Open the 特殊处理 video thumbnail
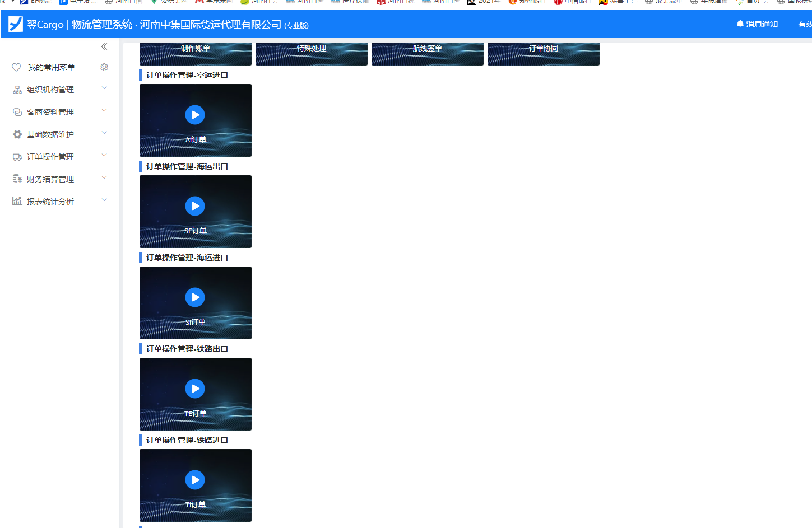 312,54
